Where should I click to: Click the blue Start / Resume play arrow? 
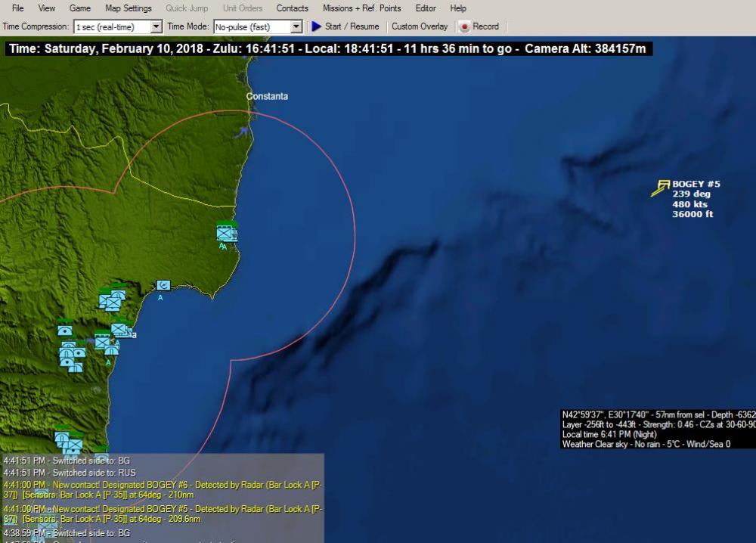[x=317, y=26]
